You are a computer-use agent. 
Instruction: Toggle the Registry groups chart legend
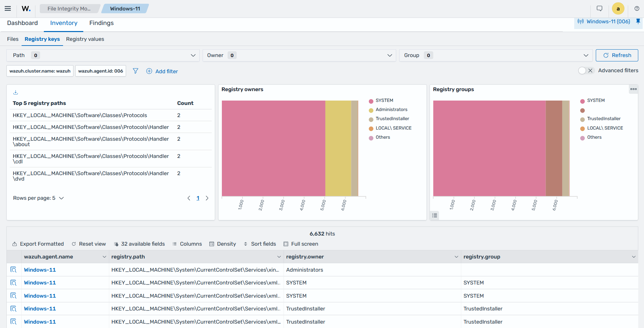[x=435, y=215]
